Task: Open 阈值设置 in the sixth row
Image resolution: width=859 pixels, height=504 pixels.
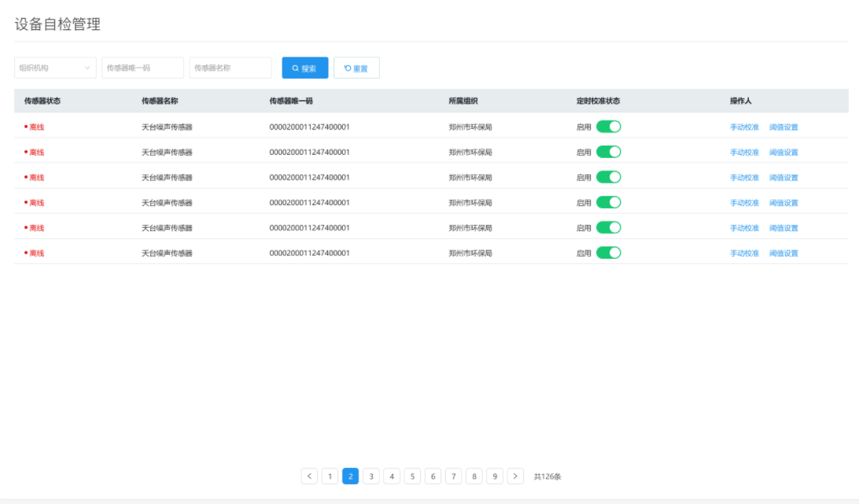Action: (x=783, y=253)
